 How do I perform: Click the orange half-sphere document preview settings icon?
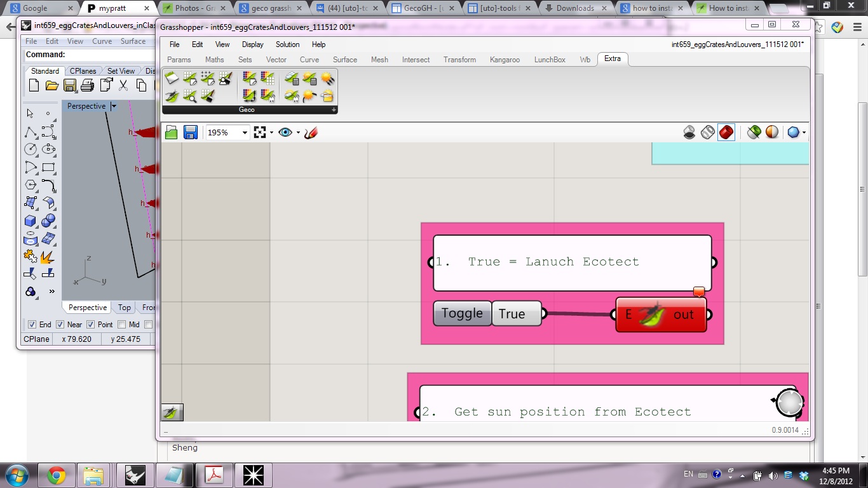coord(771,132)
